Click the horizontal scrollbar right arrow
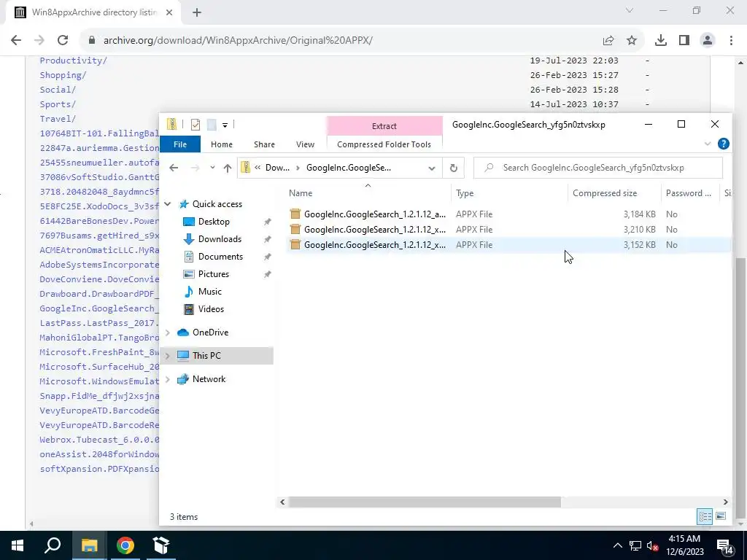 coord(726,502)
